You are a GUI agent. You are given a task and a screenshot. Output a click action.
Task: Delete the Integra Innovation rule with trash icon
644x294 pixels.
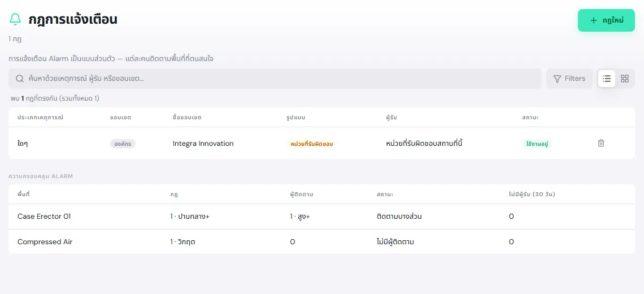tap(601, 143)
